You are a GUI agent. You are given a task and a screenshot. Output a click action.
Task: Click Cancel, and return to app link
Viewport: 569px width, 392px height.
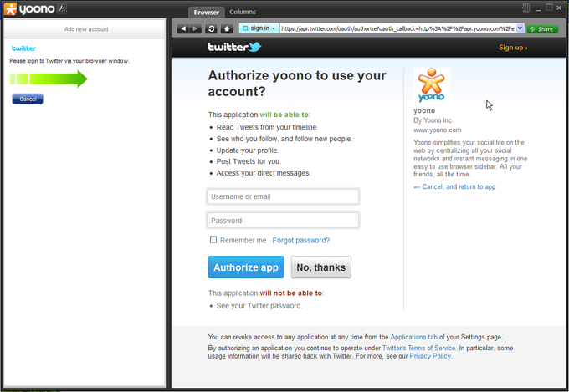click(x=454, y=186)
